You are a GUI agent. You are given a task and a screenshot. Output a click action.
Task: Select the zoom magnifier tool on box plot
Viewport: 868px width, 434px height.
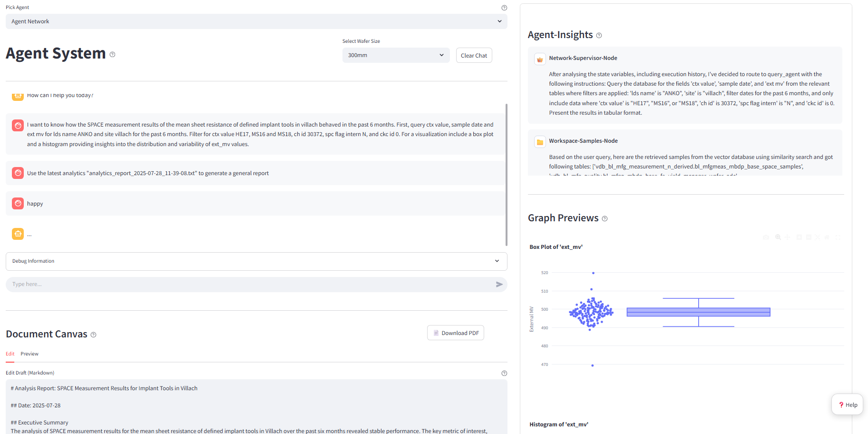(778, 237)
